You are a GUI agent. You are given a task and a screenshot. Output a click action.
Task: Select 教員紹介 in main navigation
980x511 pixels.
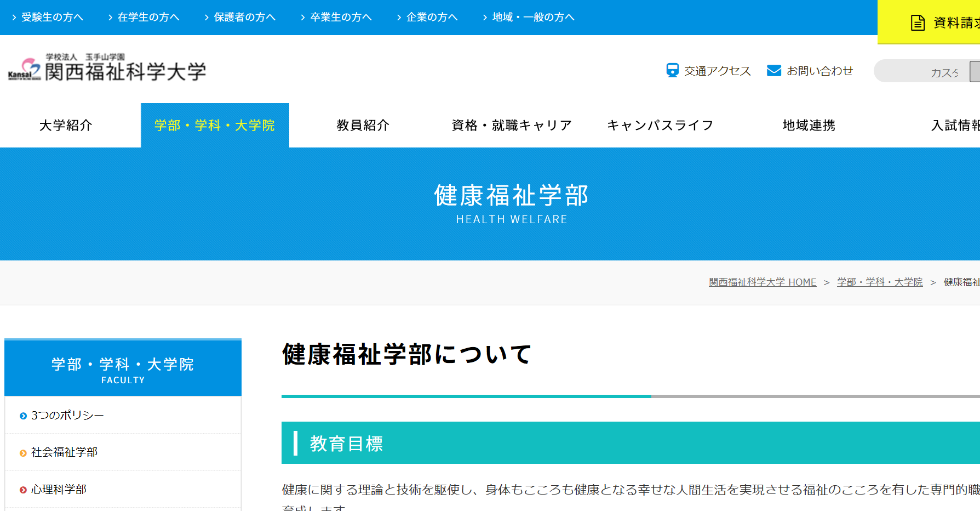tap(363, 126)
